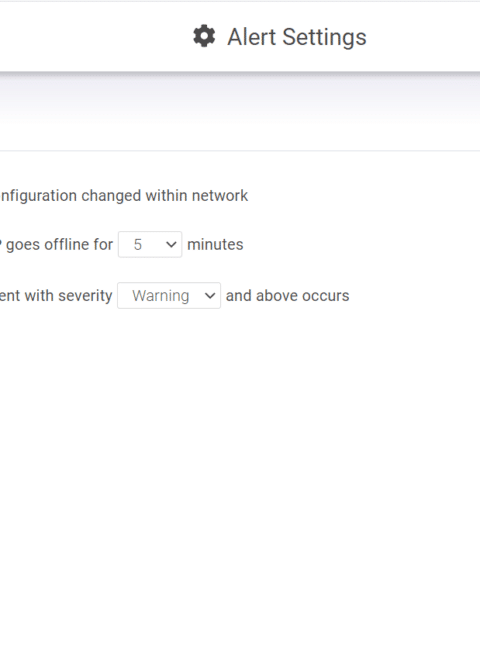Click the gear icon beside Alert Settings
The image size is (480, 650).
[204, 36]
